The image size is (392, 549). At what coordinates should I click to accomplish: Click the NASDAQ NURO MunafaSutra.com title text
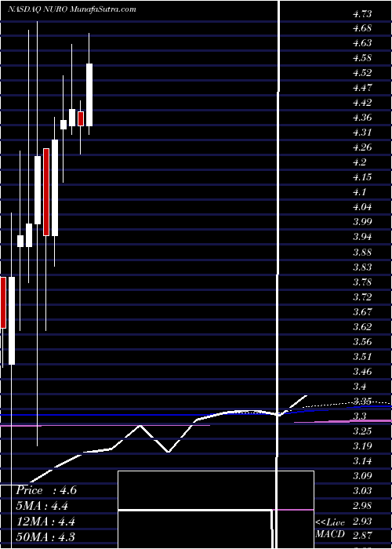[x=72, y=9]
